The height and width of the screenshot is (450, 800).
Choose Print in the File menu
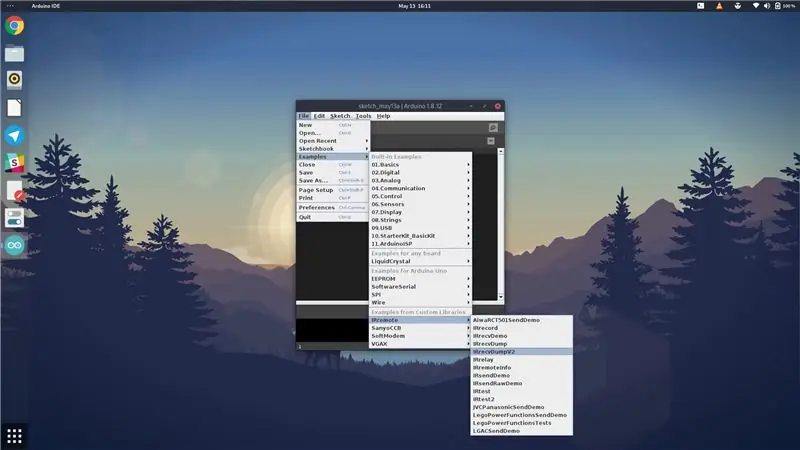pyautogui.click(x=333, y=198)
